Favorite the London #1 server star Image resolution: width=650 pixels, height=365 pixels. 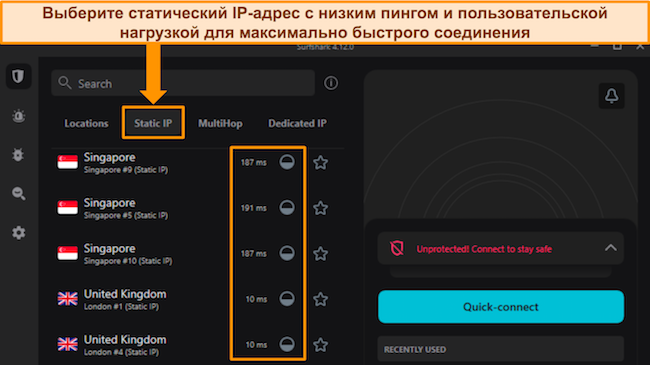coord(320,299)
